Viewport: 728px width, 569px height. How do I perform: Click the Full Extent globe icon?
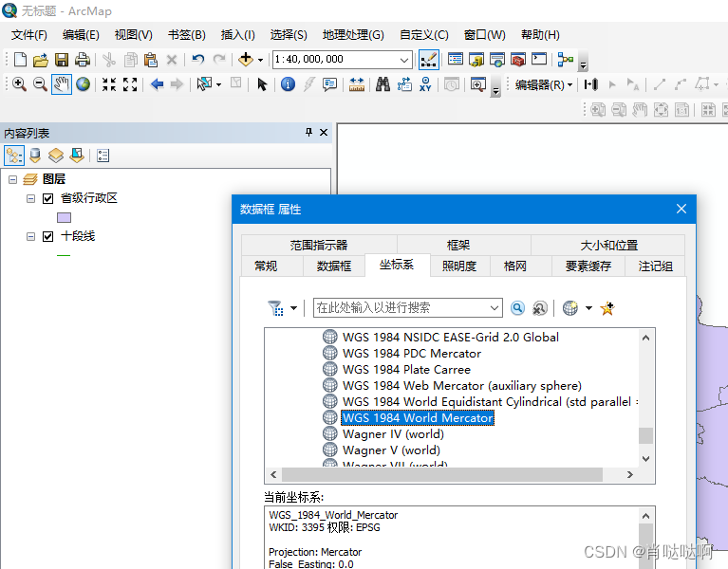tap(84, 84)
